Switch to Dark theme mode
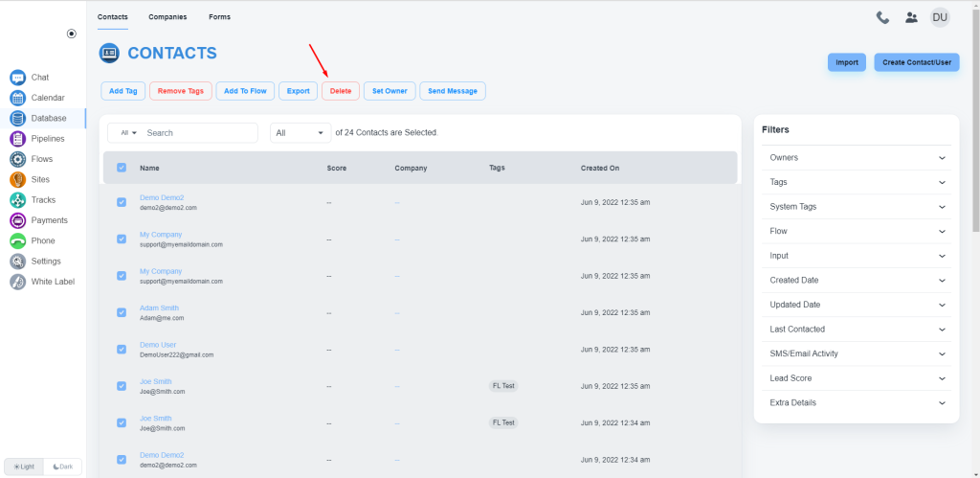Viewport: 980px width, 478px height. [x=62, y=467]
